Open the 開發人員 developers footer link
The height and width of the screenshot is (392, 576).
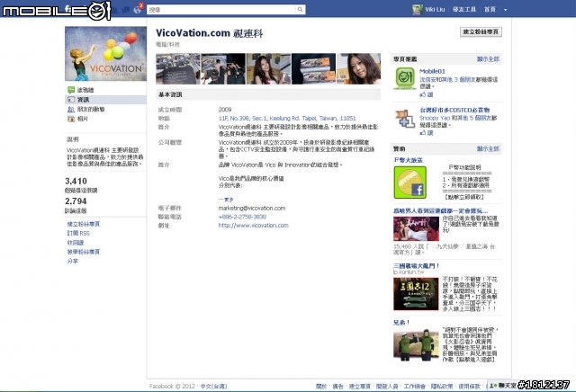pyautogui.click(x=387, y=386)
